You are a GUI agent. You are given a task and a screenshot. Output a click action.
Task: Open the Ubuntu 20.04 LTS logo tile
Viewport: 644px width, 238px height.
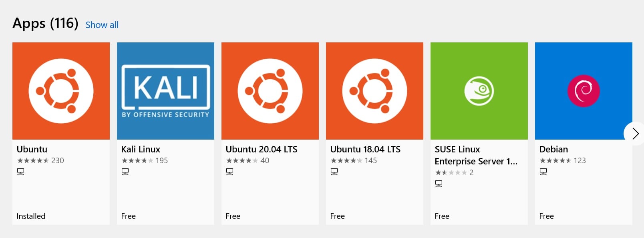[x=270, y=91]
